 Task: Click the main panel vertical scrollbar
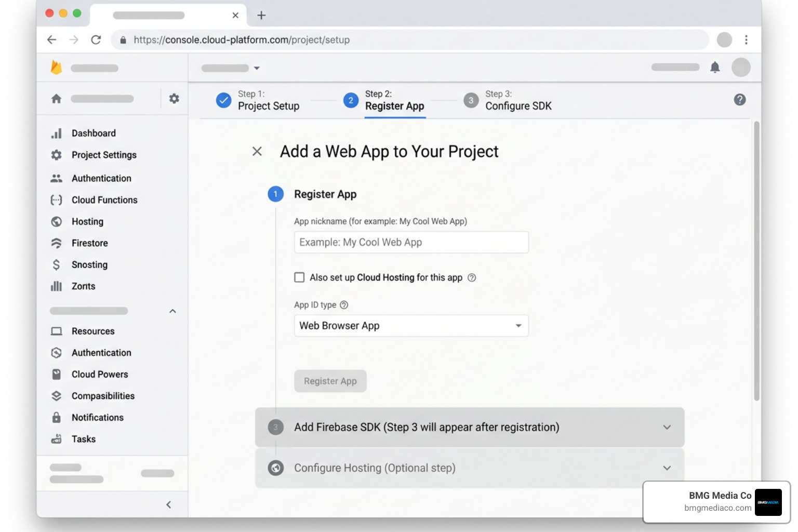(x=756, y=261)
